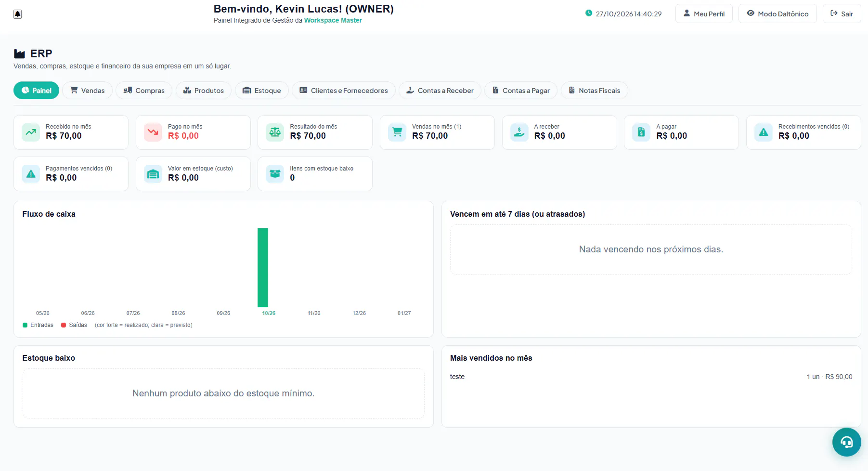This screenshot has width=868, height=471.
Task: Click the Workspace Master link
Action: 333,20
